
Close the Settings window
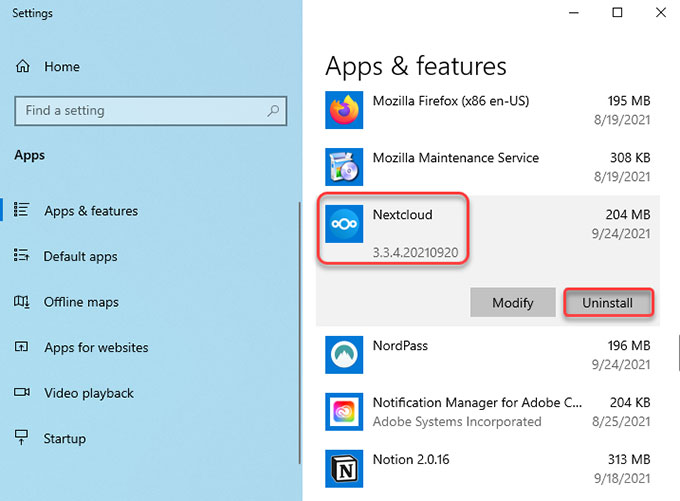660,13
